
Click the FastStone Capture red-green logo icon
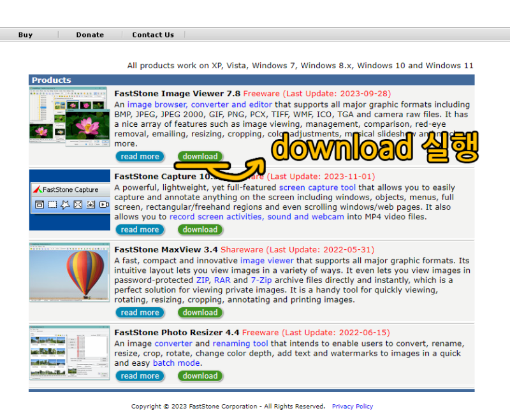(38, 189)
